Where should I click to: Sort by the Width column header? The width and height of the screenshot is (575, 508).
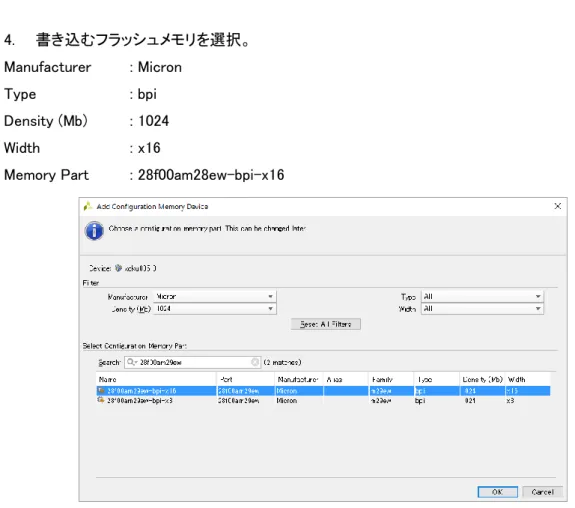[x=528, y=380]
